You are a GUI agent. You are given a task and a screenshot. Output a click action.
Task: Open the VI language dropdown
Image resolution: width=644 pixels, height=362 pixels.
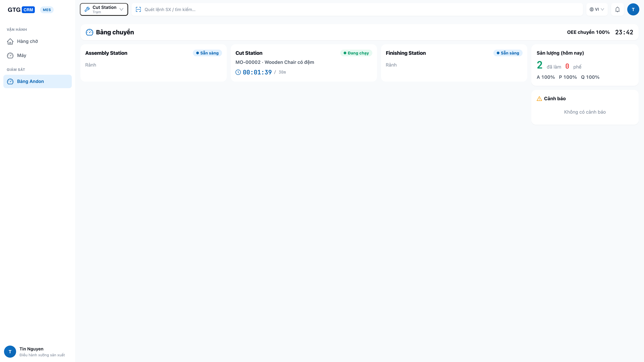point(597,10)
